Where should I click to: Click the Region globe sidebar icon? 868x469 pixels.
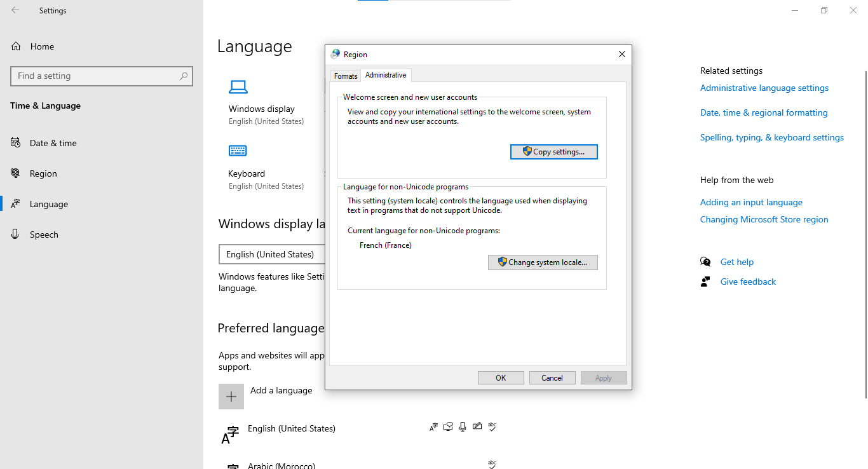(x=15, y=173)
